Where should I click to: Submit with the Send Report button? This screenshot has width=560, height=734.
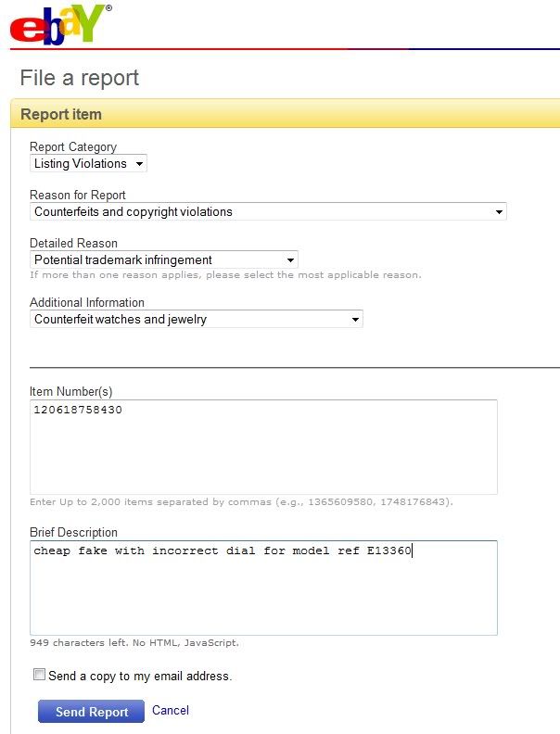[x=91, y=712]
